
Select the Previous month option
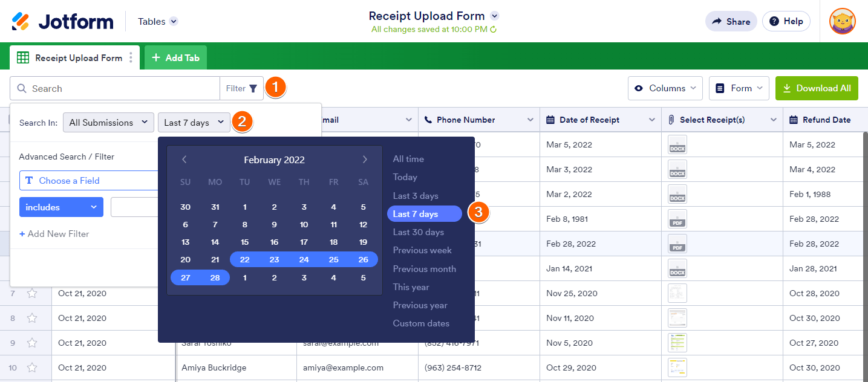point(425,269)
